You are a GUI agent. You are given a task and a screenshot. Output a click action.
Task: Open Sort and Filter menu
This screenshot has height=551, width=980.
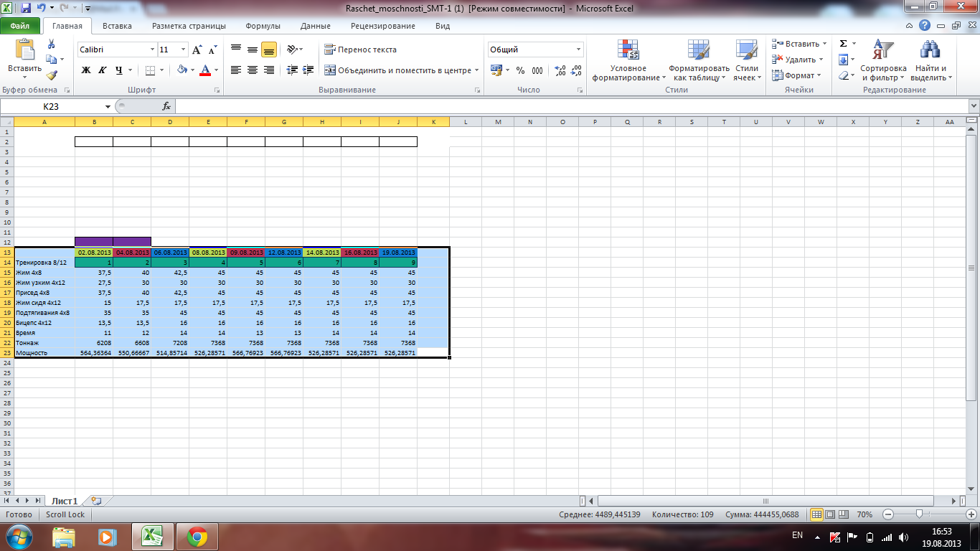(883, 62)
